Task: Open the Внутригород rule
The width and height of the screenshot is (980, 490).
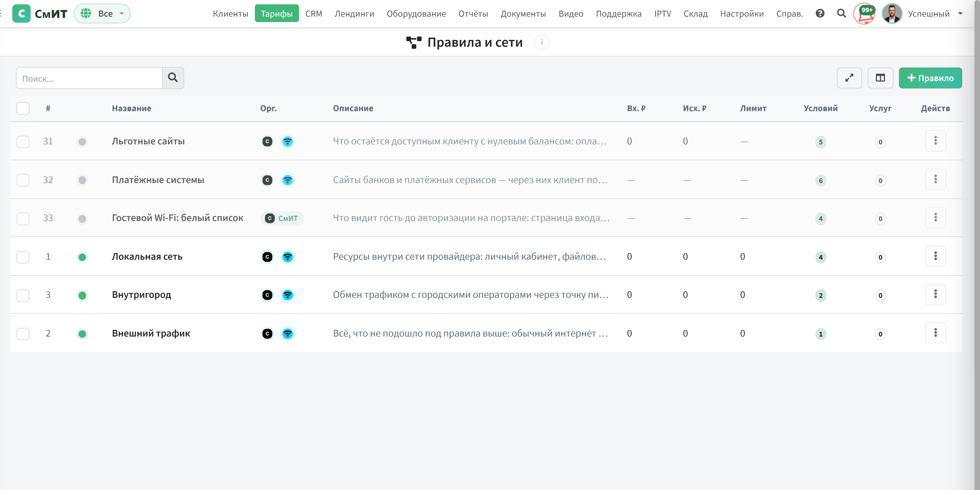Action: coord(142,295)
